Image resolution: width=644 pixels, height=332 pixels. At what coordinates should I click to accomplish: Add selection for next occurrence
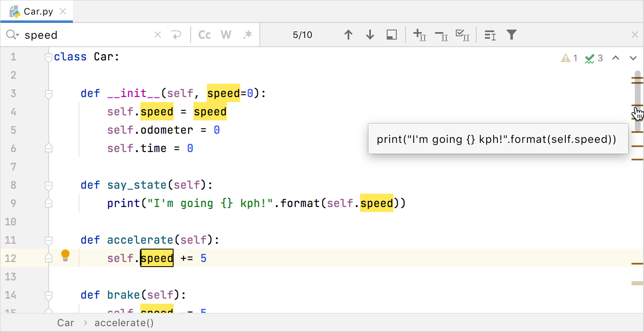pyautogui.click(x=419, y=35)
